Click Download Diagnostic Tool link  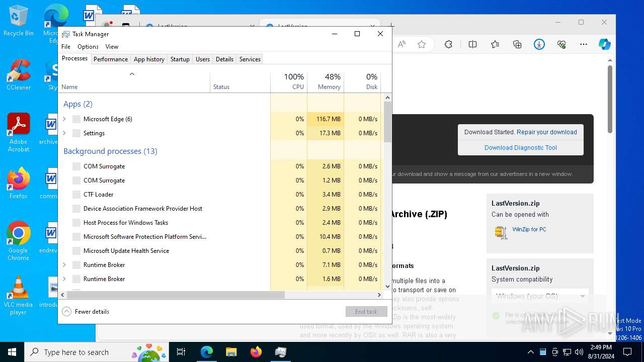pyautogui.click(x=521, y=148)
